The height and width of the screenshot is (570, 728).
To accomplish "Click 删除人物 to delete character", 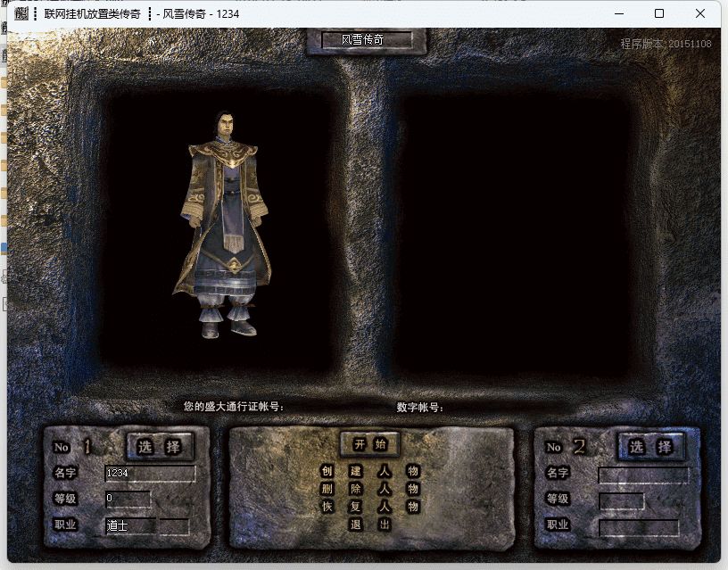I will click(x=370, y=489).
